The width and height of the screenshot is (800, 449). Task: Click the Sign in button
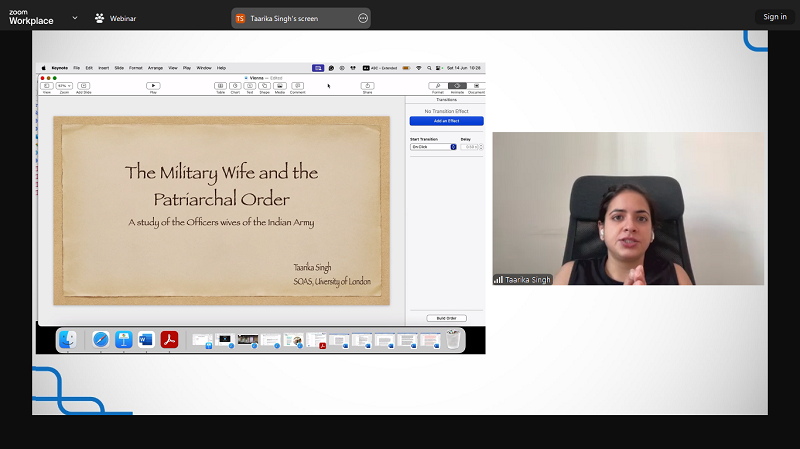click(x=775, y=17)
